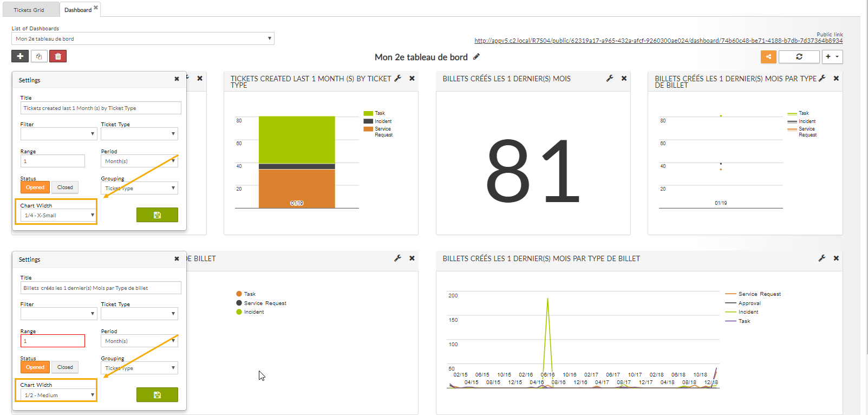Click the add new dashboard plus button

(x=20, y=56)
